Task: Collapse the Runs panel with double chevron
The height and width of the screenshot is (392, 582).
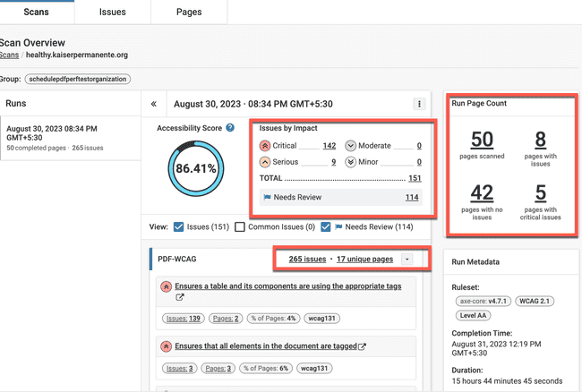Action: tap(154, 104)
